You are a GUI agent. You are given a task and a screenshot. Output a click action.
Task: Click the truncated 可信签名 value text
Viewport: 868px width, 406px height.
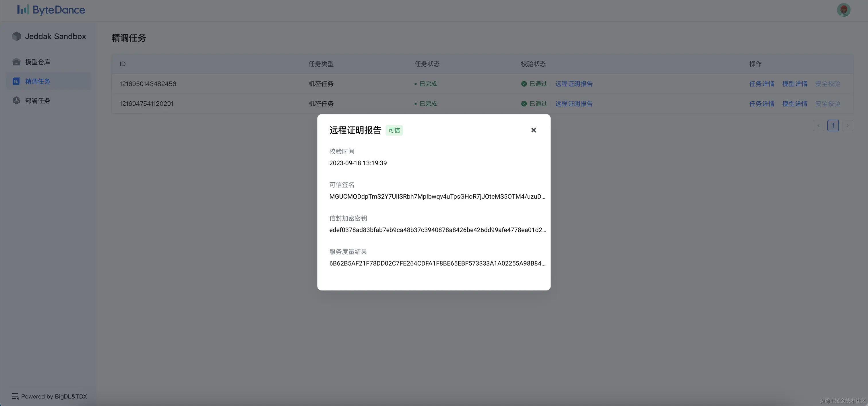pos(437,196)
